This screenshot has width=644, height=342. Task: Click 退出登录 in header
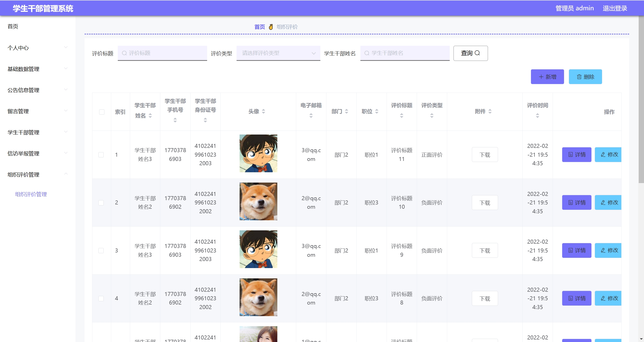click(x=615, y=8)
